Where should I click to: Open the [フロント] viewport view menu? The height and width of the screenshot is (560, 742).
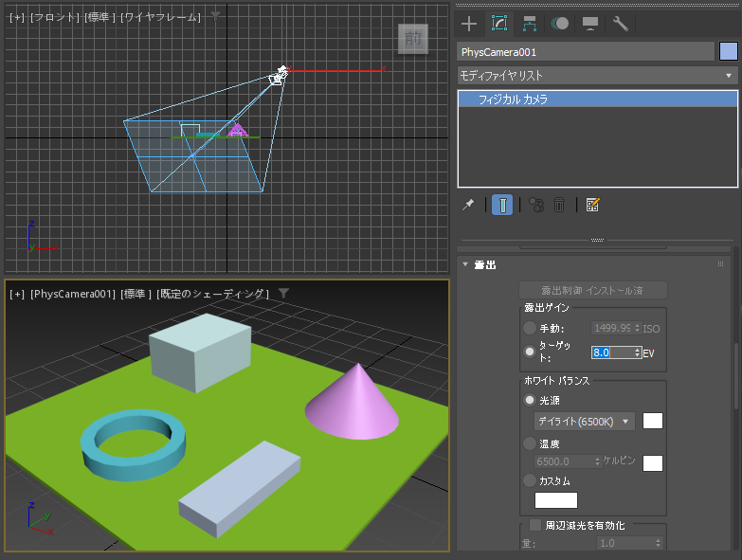tap(54, 17)
